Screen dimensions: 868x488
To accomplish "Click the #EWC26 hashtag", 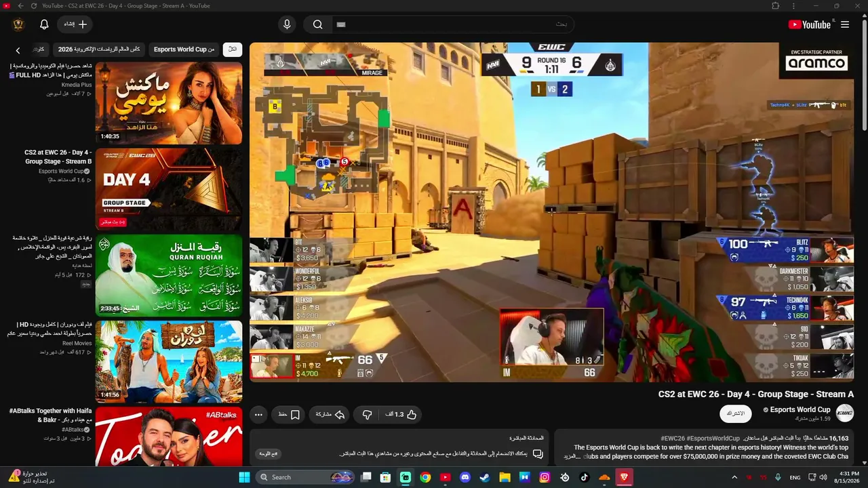I will click(673, 439).
